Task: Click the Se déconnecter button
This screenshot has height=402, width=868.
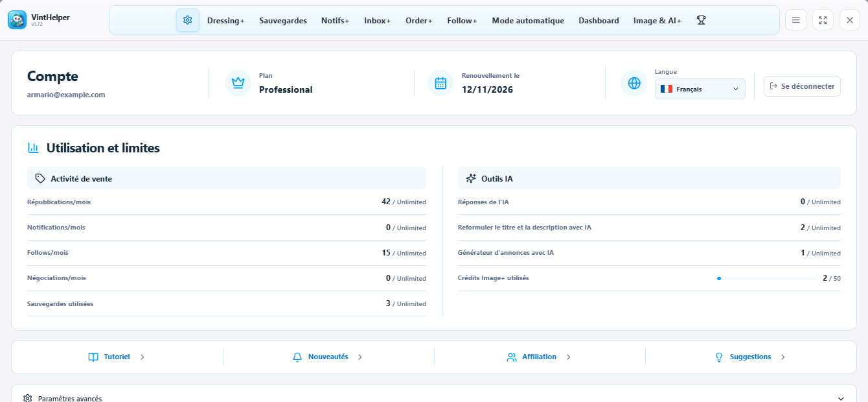Action: tap(802, 86)
